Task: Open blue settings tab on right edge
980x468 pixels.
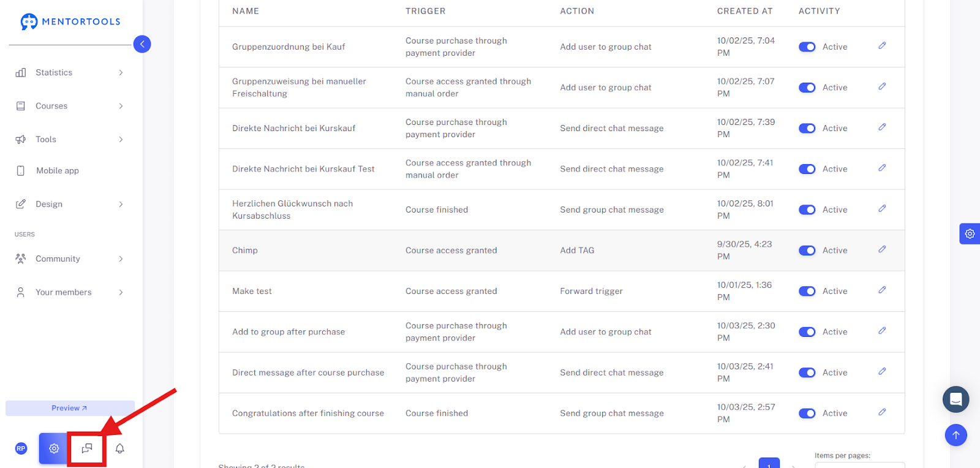Action: pos(970,233)
